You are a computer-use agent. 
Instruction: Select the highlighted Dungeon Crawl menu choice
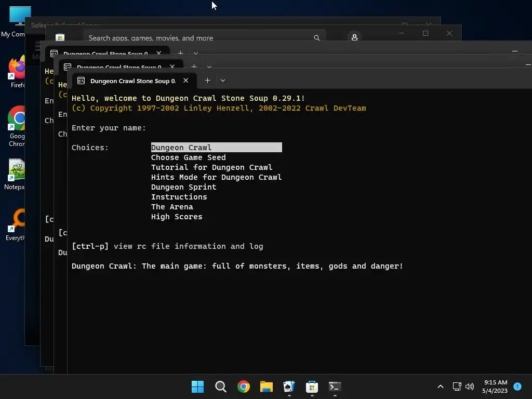pos(217,148)
